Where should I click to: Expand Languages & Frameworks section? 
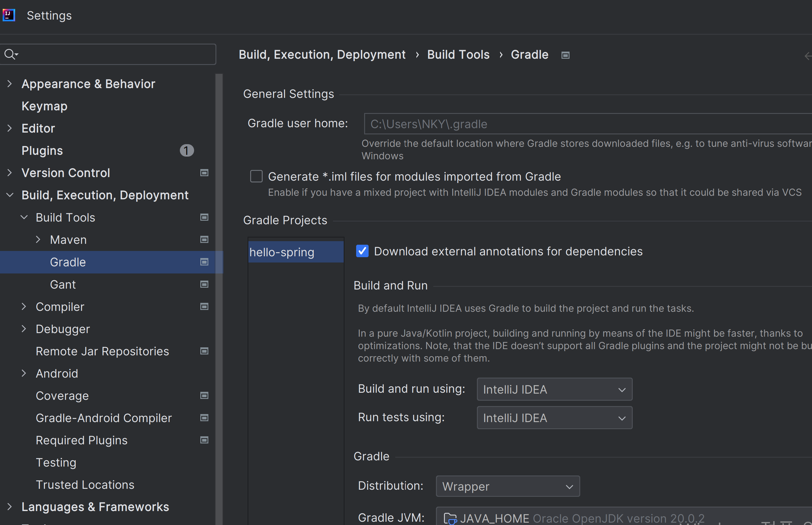(x=9, y=507)
